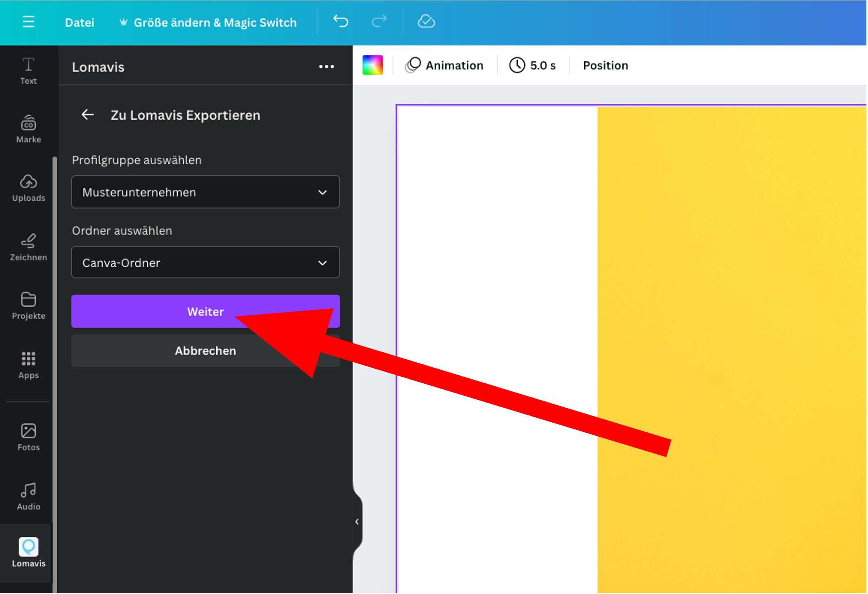This screenshot has height=594, width=868.
Task: Open the Text sidebar panel
Action: [28, 71]
